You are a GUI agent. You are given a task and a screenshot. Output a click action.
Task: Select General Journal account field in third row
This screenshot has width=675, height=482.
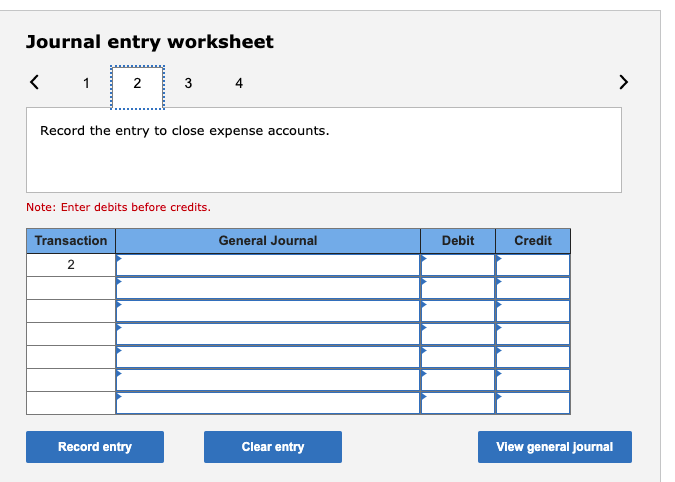(x=268, y=311)
